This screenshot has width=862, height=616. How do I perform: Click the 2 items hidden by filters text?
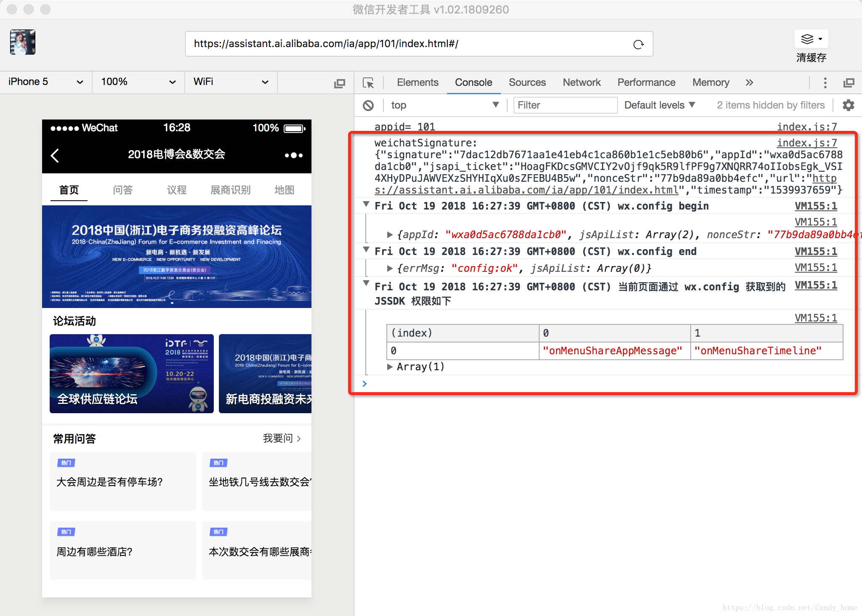coord(771,105)
